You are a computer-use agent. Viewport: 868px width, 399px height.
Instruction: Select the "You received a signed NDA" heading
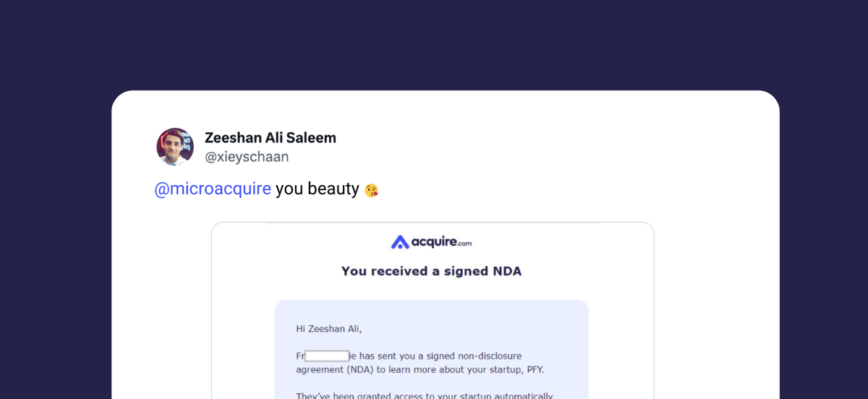pos(431,271)
